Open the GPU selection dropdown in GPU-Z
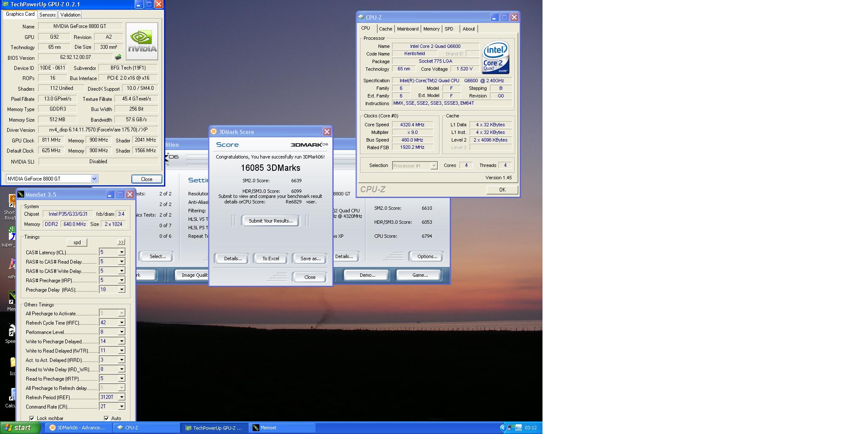This screenshot has height=434, width=868. coord(94,179)
